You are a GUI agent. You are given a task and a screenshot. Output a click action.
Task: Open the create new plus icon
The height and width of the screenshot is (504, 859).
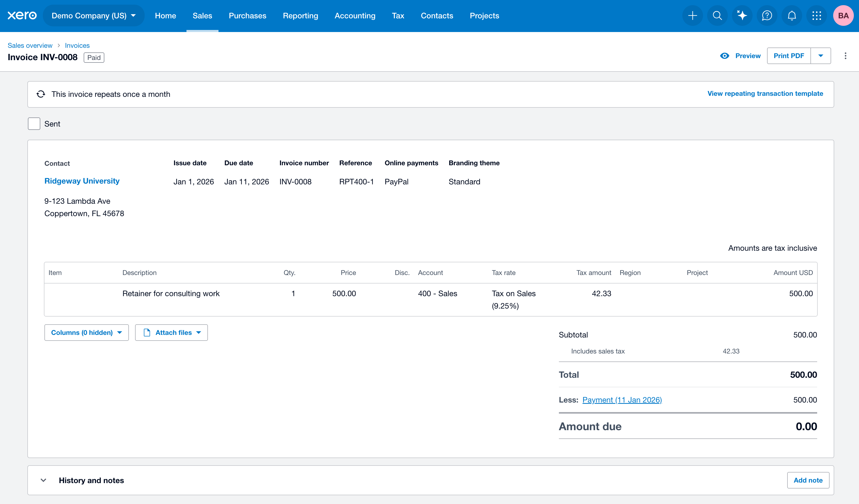click(x=692, y=16)
